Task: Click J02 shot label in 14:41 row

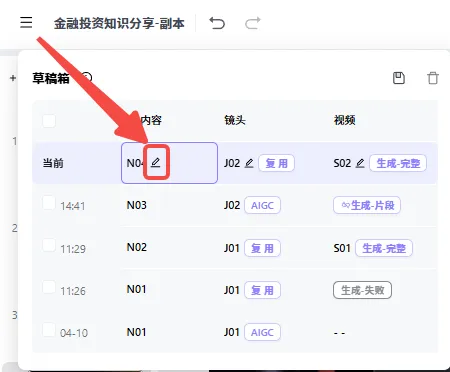Action: click(x=232, y=205)
